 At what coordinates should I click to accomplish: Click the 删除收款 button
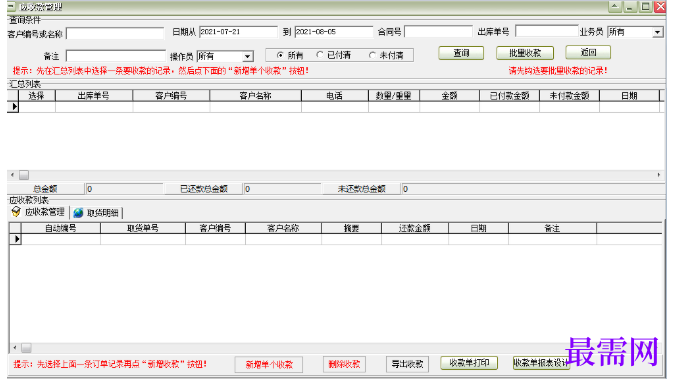[x=344, y=364]
